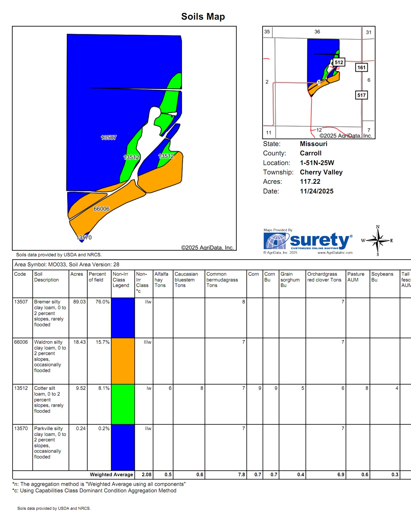Select the 66006 soil label on the map

[102, 209]
